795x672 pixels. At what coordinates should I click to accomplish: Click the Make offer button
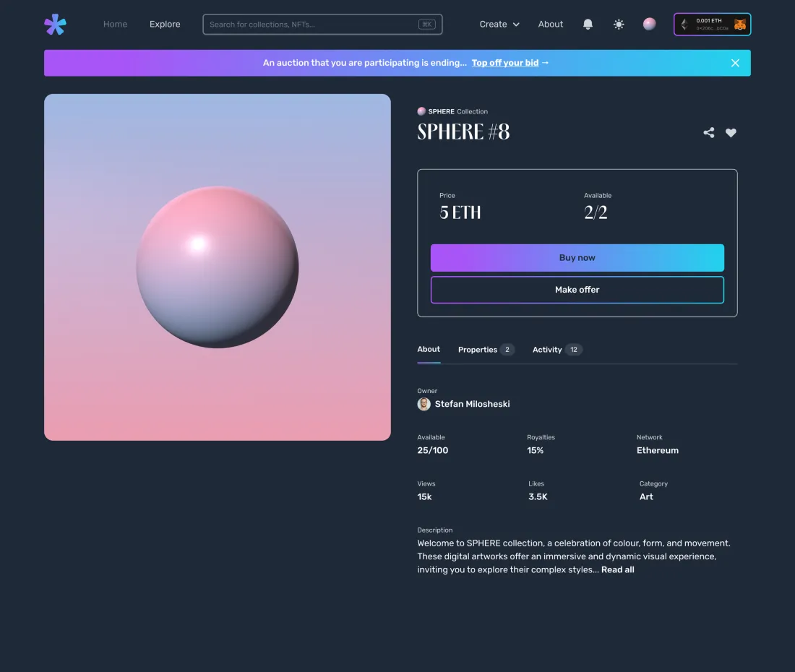[x=577, y=290]
